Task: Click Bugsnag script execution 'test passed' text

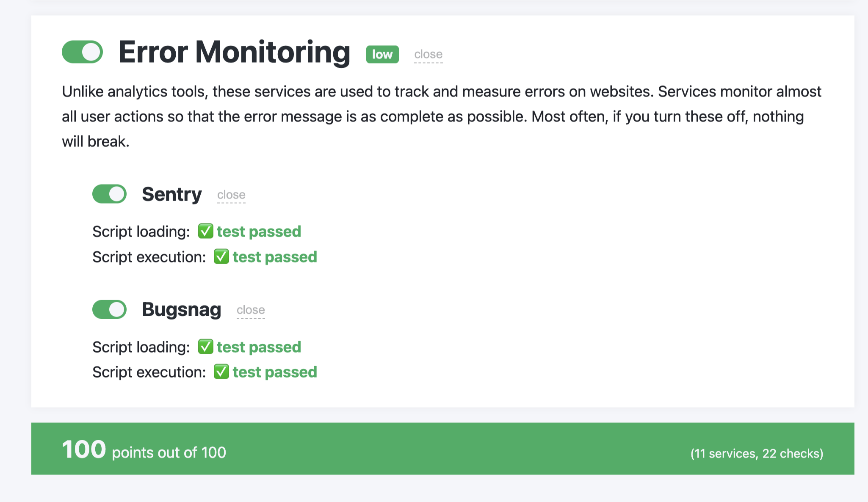Action: [275, 372]
